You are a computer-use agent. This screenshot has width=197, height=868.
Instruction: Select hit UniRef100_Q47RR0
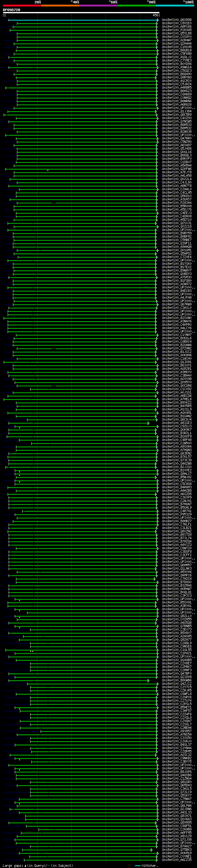point(177,139)
